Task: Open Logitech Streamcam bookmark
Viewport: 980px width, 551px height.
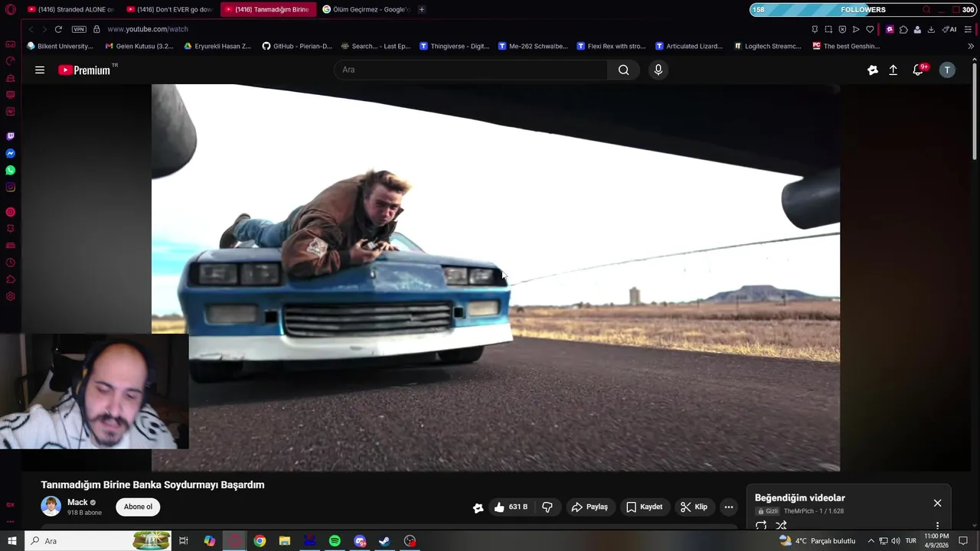Action: [768, 46]
